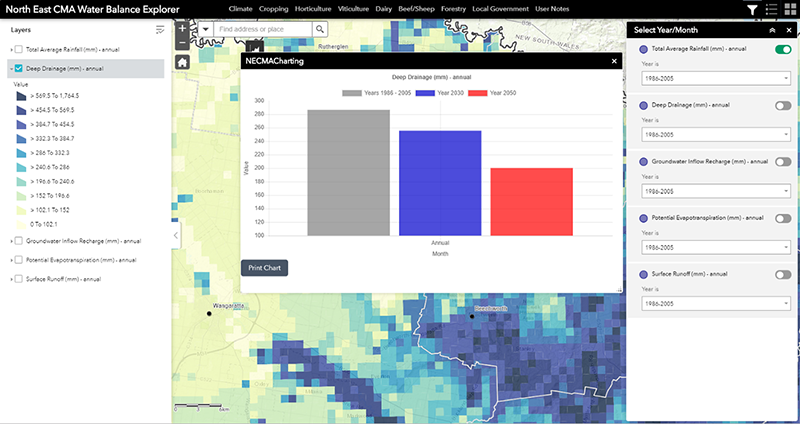
Task: Expand the Groundwater Inflow Recharge layer
Action: pos(10,241)
